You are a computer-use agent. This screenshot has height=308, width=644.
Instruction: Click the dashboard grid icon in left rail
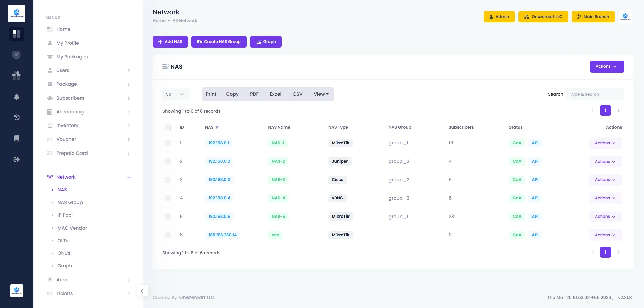[x=16, y=34]
